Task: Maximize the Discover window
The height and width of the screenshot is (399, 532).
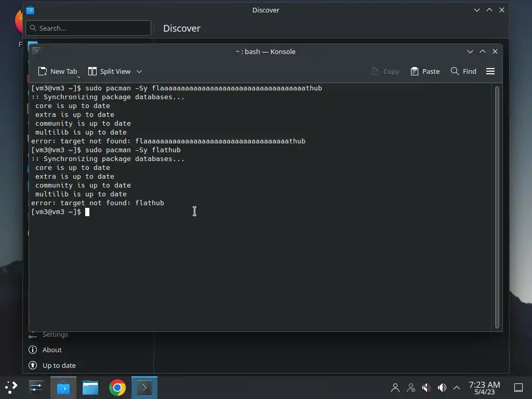Action: 489,10
